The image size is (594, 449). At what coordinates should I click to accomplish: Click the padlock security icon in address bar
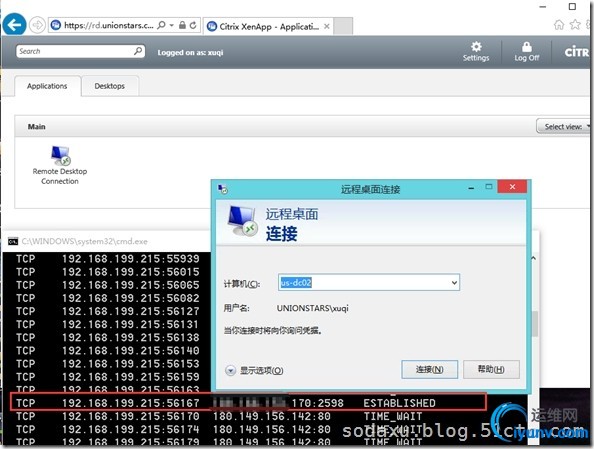pos(182,25)
